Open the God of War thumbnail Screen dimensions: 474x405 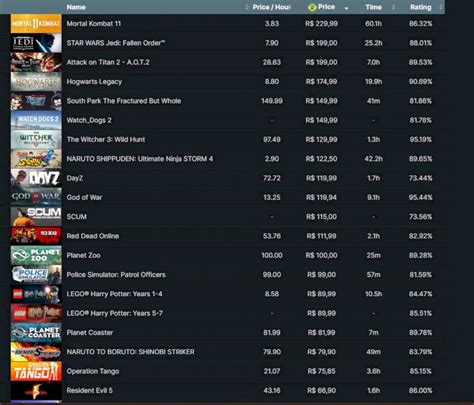pyautogui.click(x=36, y=197)
